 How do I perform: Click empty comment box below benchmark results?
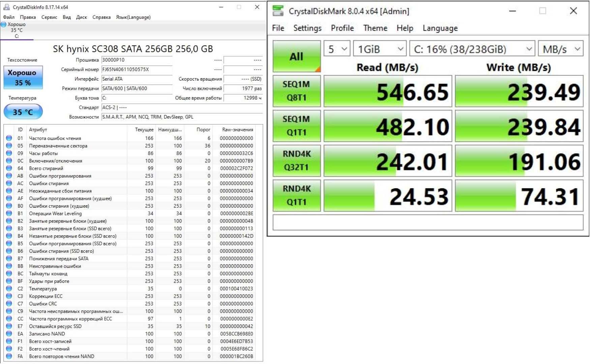pos(428,222)
